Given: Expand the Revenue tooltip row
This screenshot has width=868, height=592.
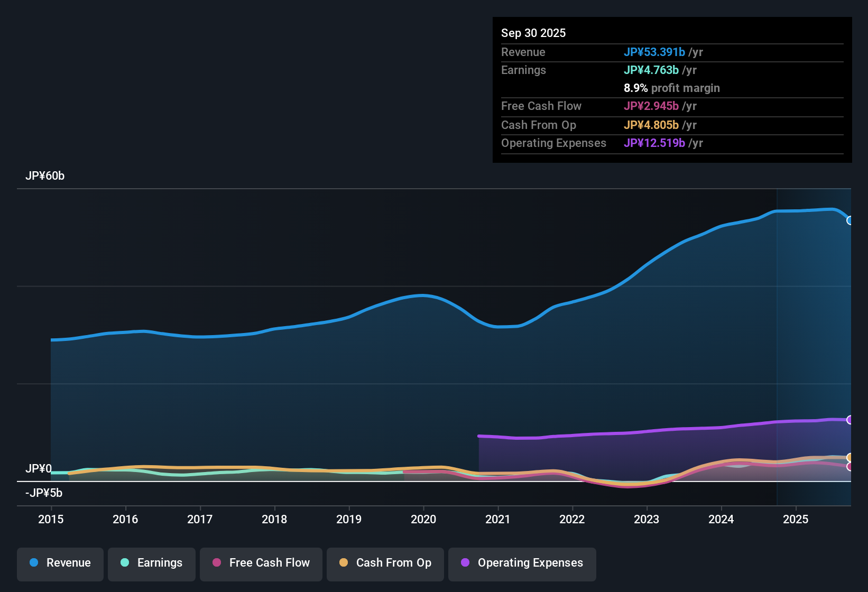Looking at the screenshot, I should pyautogui.click(x=671, y=52).
